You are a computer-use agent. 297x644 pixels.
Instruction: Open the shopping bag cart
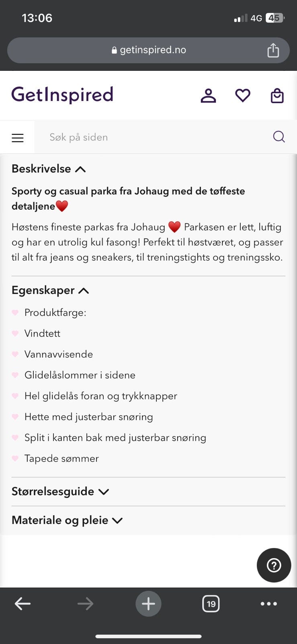[277, 96]
